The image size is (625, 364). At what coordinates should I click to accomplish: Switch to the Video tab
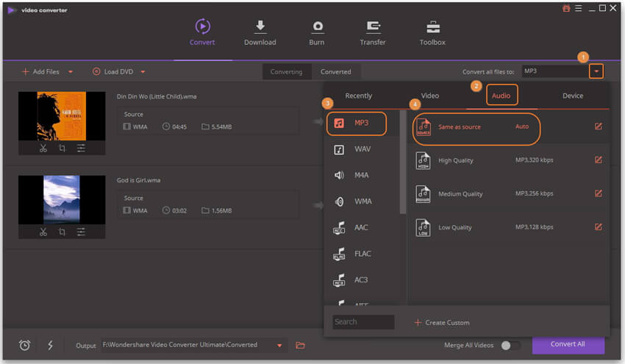[x=429, y=96]
